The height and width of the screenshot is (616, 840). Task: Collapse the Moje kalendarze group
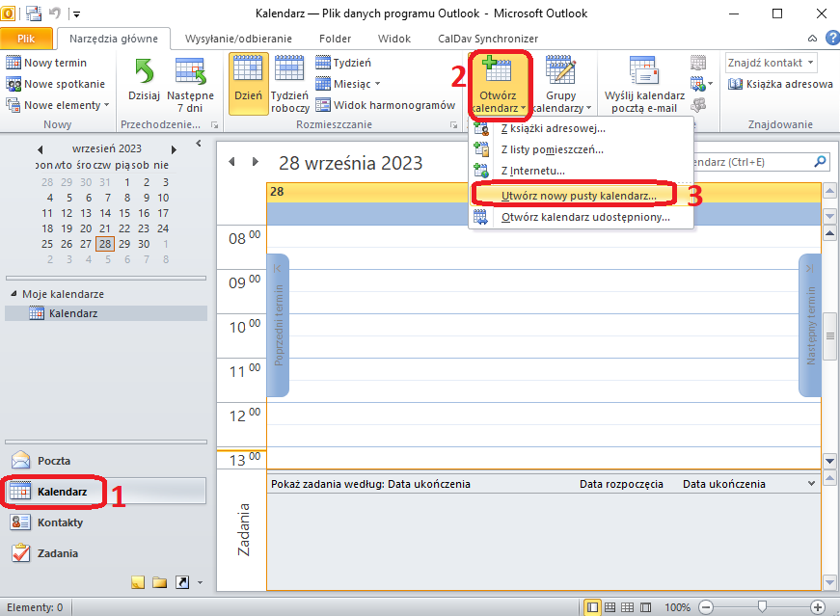14,294
